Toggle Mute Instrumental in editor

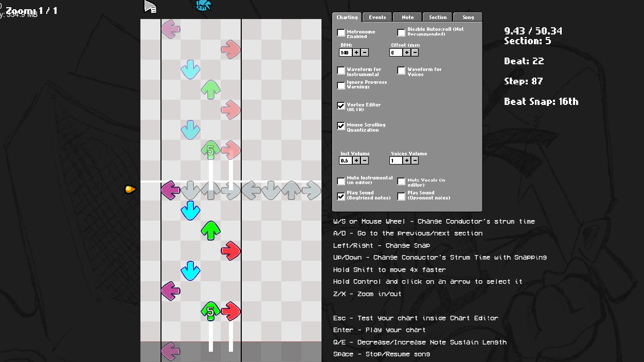coord(341,181)
